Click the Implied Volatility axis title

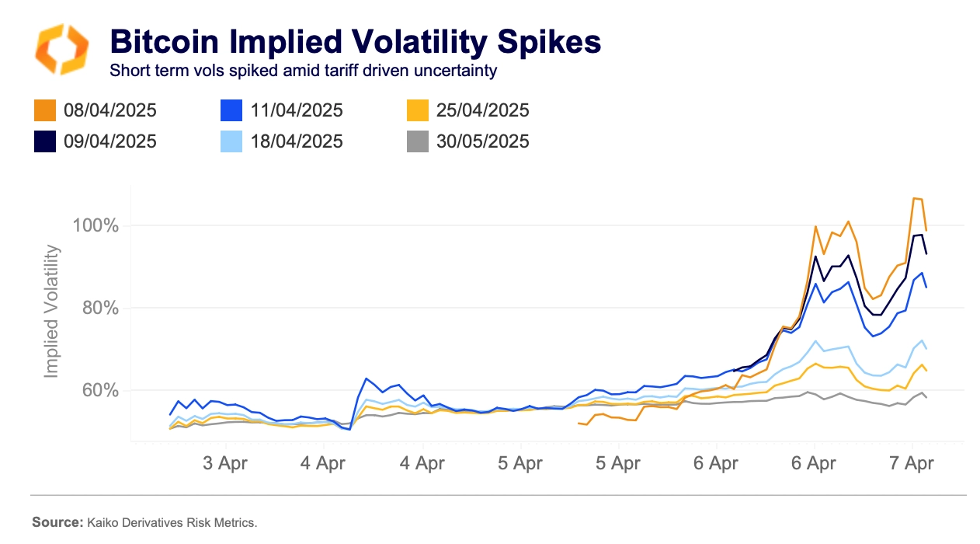(x=52, y=311)
